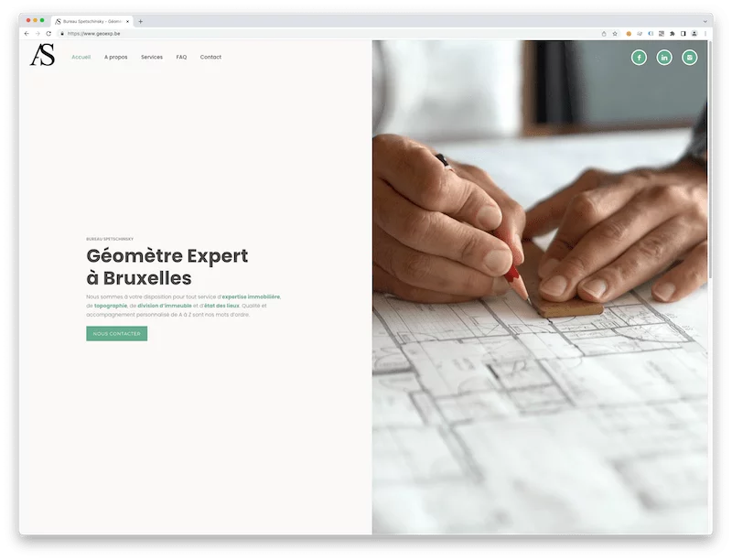Follow the expertise immobilière link
The width and height of the screenshot is (732, 560).
pyautogui.click(x=251, y=296)
